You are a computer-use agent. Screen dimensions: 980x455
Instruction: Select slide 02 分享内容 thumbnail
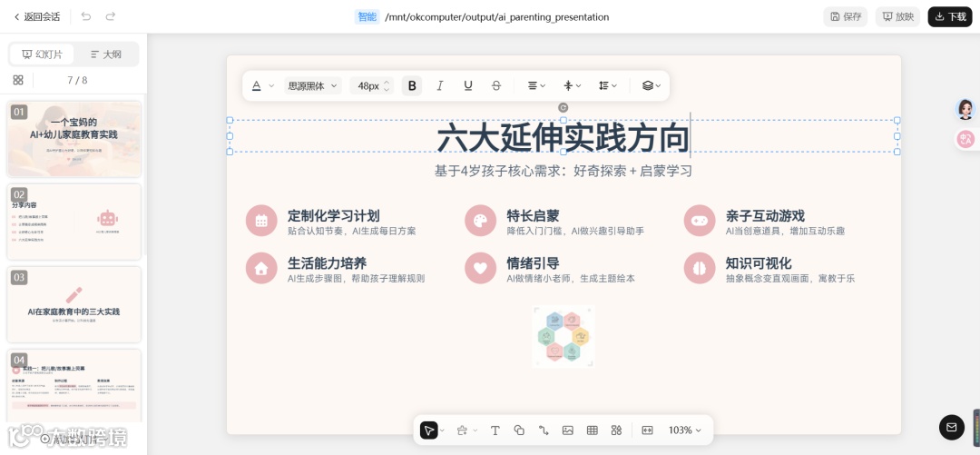click(73, 222)
